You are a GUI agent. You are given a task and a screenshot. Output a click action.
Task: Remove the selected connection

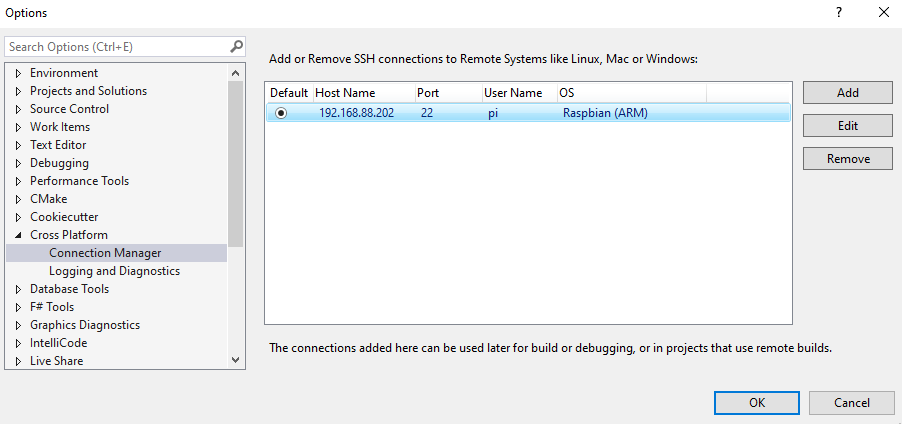[848, 159]
